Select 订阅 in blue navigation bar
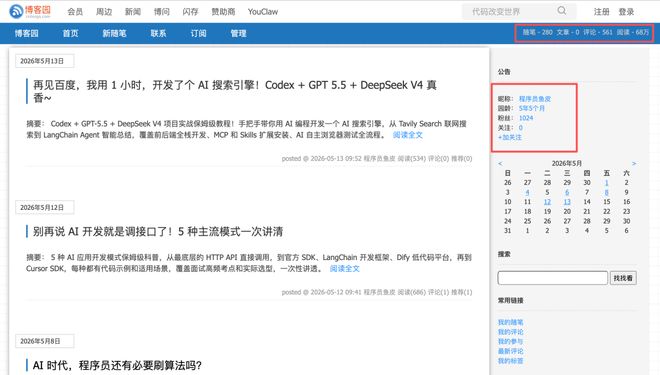Viewport: 660px width, 375px height. click(198, 33)
